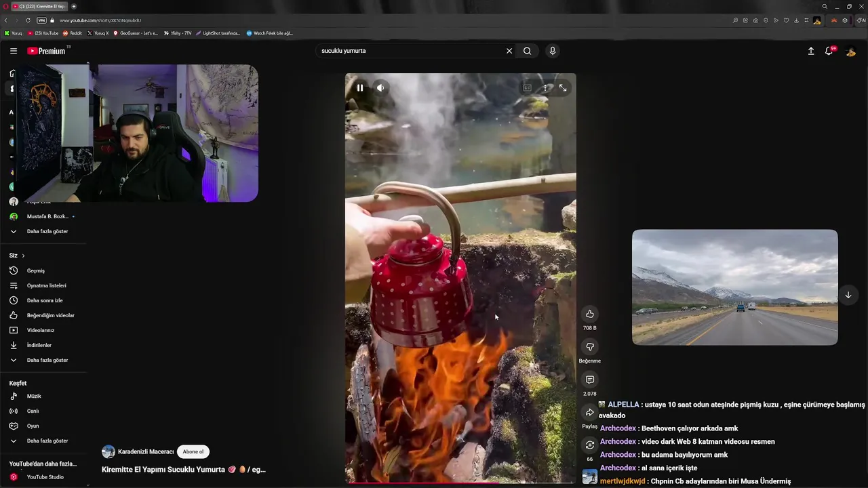The image size is (868, 488).
Task: Open the 2.078 comments panel
Action: pyautogui.click(x=590, y=380)
